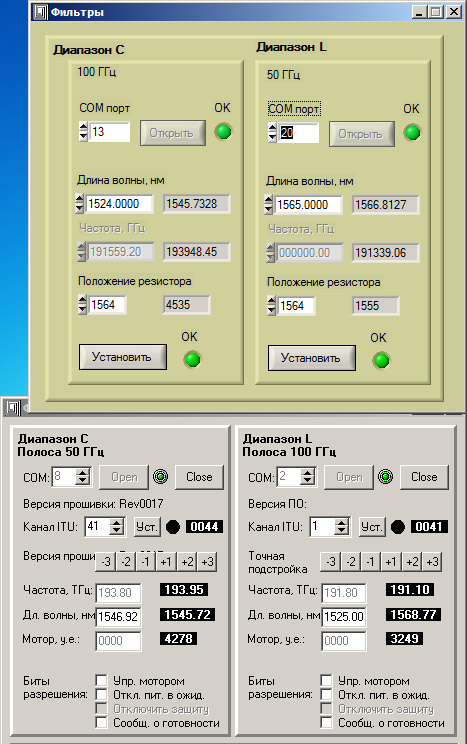The height and width of the screenshot is (744, 467).
Task: Click the green status LED next to COM 2 Open
Action: pos(385,476)
